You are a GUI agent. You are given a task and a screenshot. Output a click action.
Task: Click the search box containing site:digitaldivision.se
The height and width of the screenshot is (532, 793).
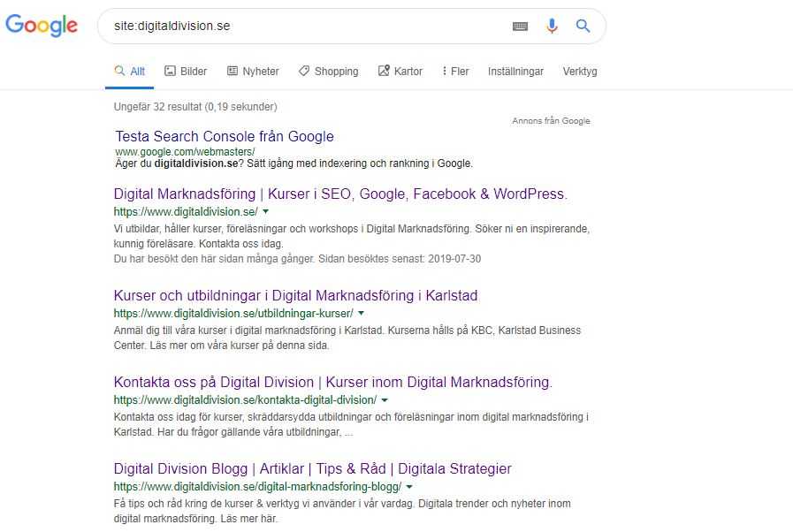coord(303,26)
